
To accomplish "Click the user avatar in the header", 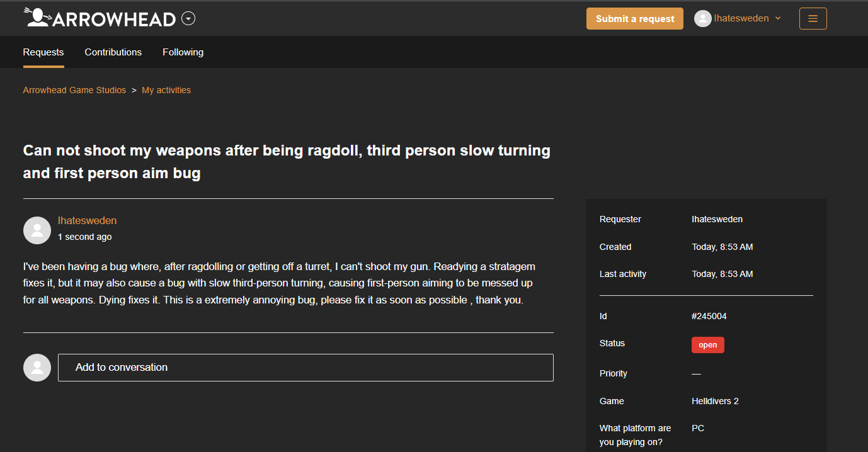I will pos(703,19).
